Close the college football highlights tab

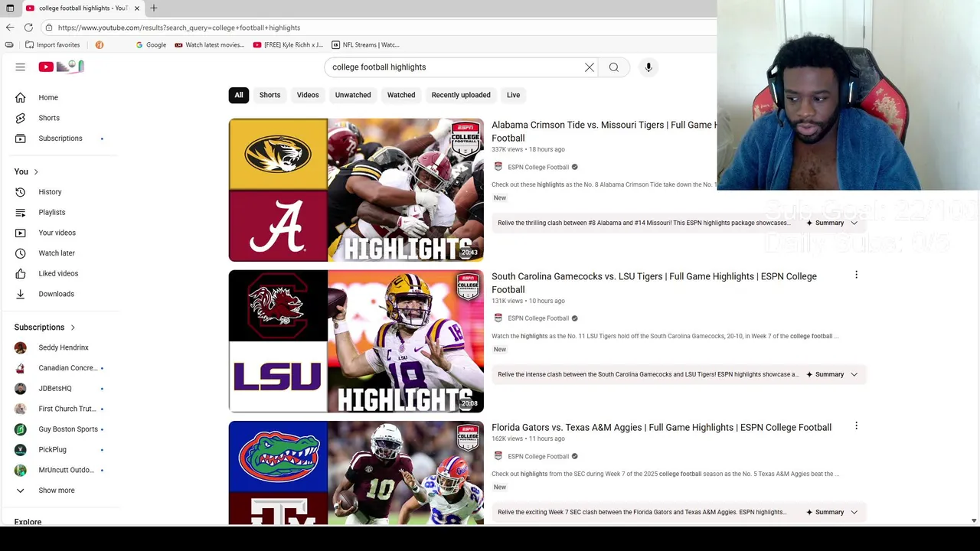click(x=137, y=8)
